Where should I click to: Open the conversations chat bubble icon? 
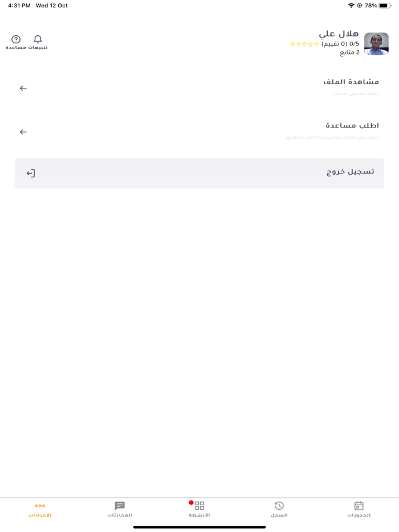(x=120, y=506)
